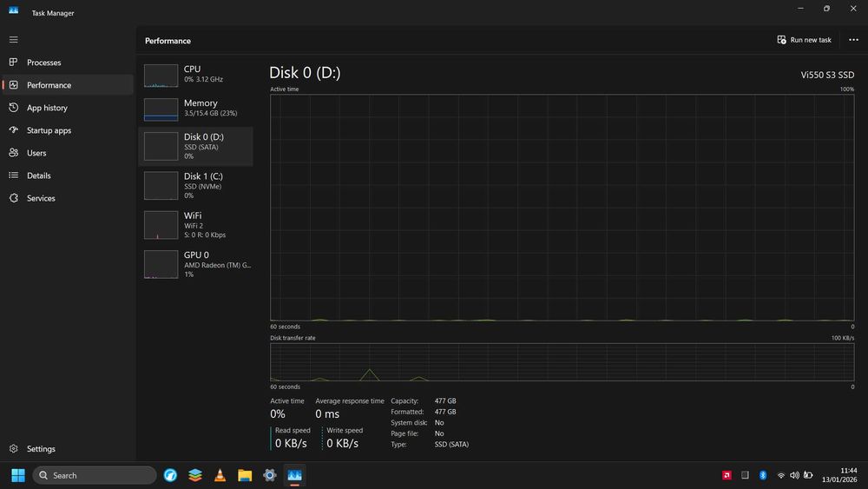
Task: Click the taskbar Search box
Action: pyautogui.click(x=94, y=475)
